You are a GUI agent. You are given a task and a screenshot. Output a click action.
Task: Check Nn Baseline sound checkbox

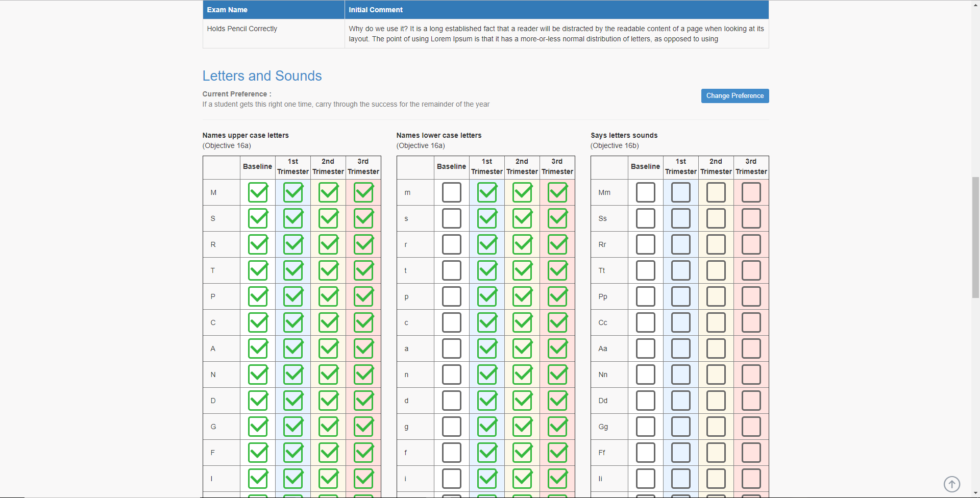click(x=645, y=375)
